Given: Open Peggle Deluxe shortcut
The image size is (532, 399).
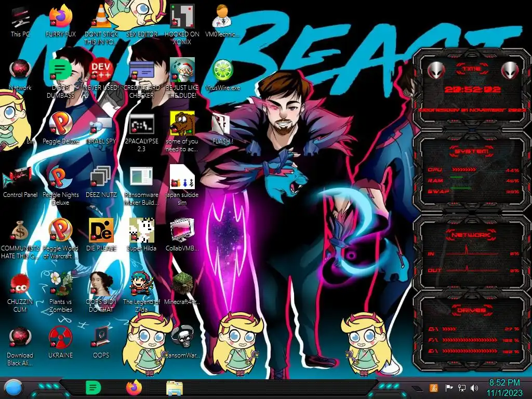Looking at the screenshot, I should pyautogui.click(x=60, y=128).
